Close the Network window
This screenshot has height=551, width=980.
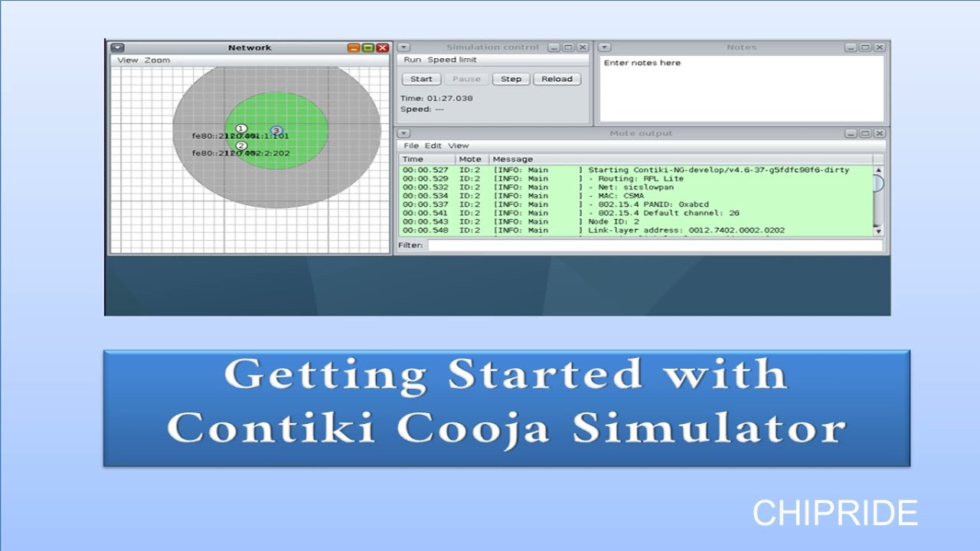tap(382, 47)
